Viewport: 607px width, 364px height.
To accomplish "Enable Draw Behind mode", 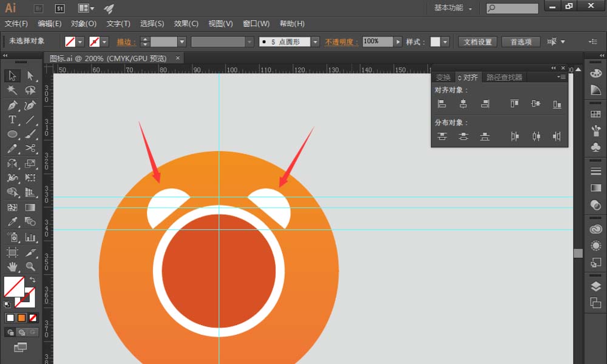I will tap(22, 332).
